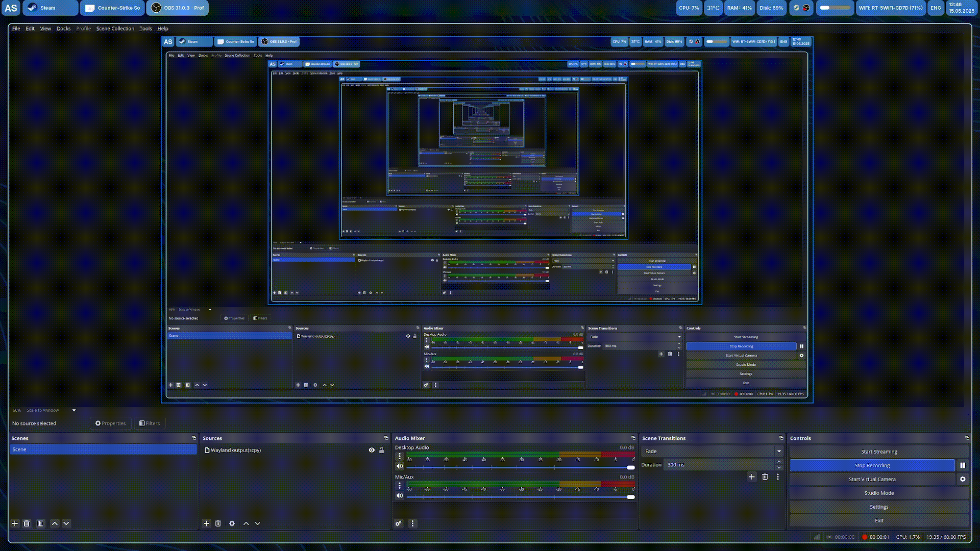The width and height of the screenshot is (980, 551).
Task: Open the Docks menu
Action: point(63,29)
